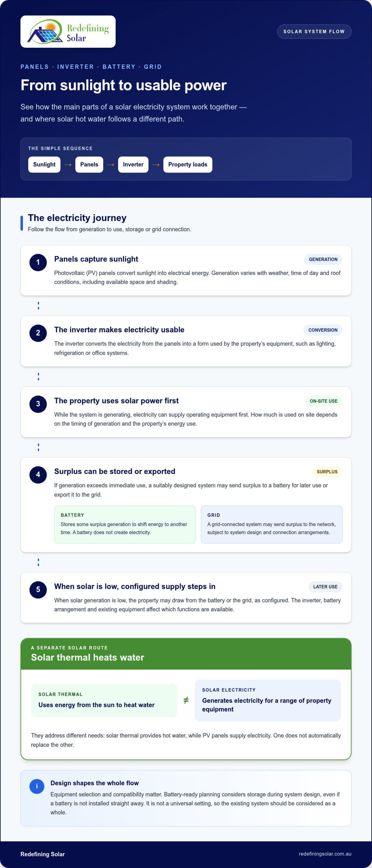Open the green Battery info card
This screenshot has height=868, width=372.
coord(125,525)
